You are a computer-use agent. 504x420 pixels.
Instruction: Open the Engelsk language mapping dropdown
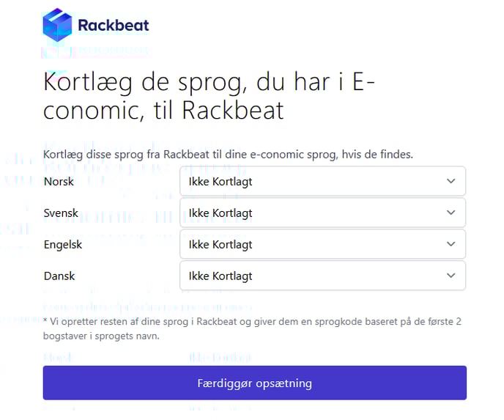point(323,244)
